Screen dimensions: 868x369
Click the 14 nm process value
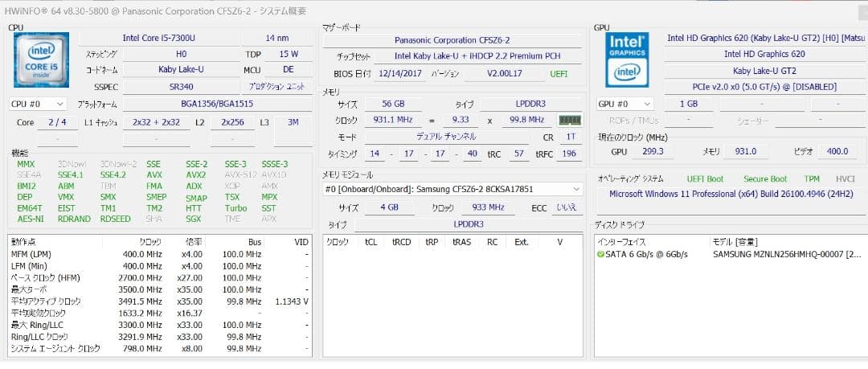point(276,39)
